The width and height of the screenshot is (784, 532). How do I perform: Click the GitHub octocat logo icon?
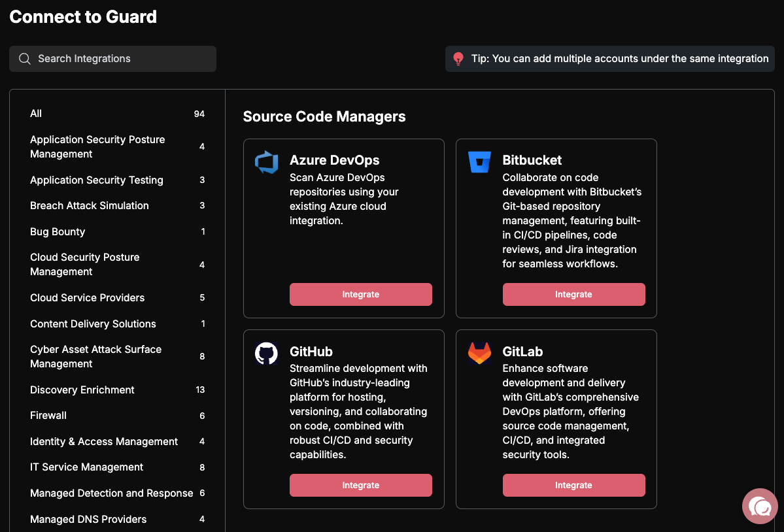click(267, 353)
